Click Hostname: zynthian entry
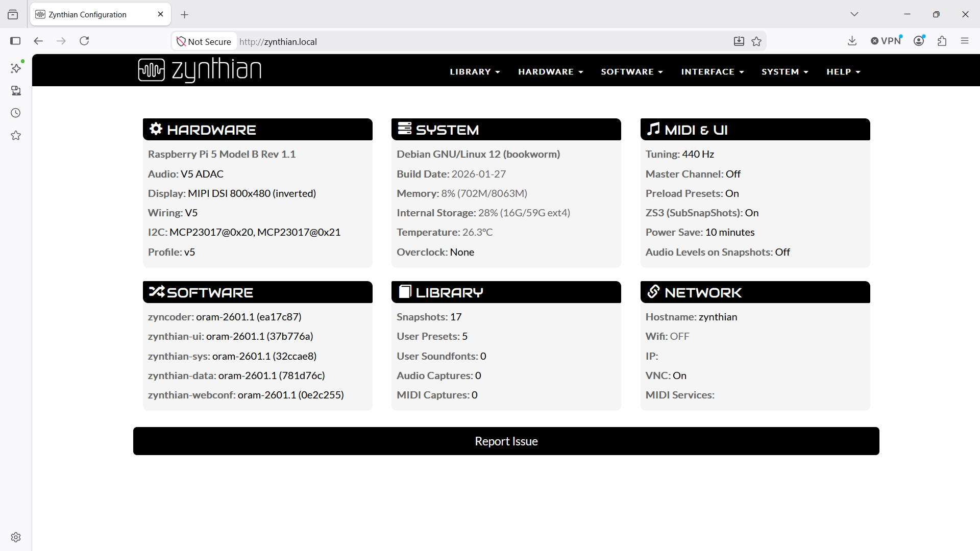 tap(691, 317)
